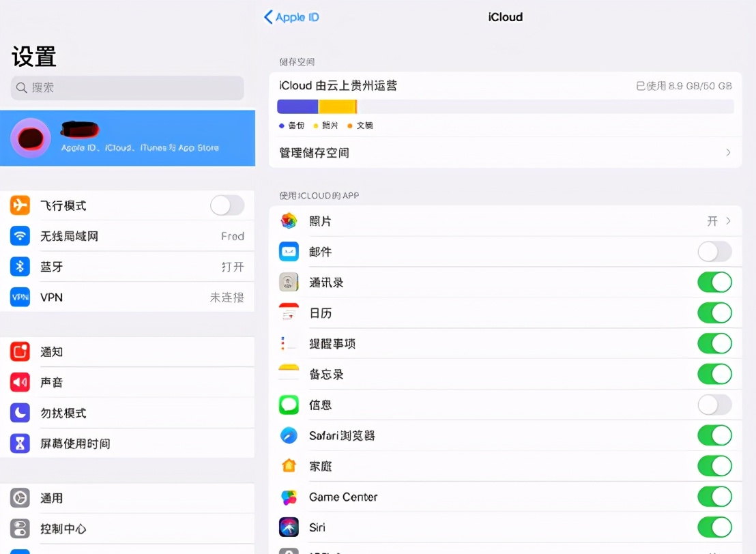
Task: Open 管理储存空间 via its chevron
Action: coord(728,152)
